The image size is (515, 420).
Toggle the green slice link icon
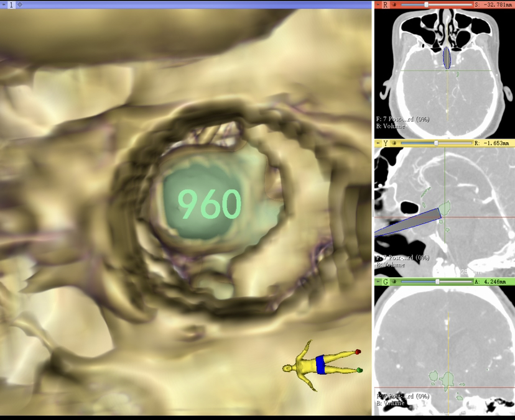394,281
